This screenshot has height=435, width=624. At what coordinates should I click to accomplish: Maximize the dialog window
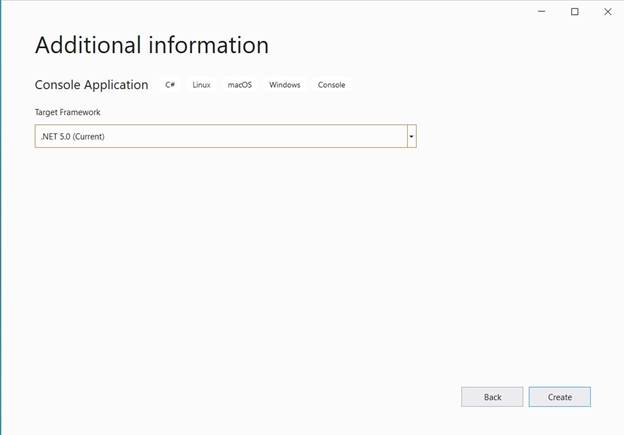point(575,12)
